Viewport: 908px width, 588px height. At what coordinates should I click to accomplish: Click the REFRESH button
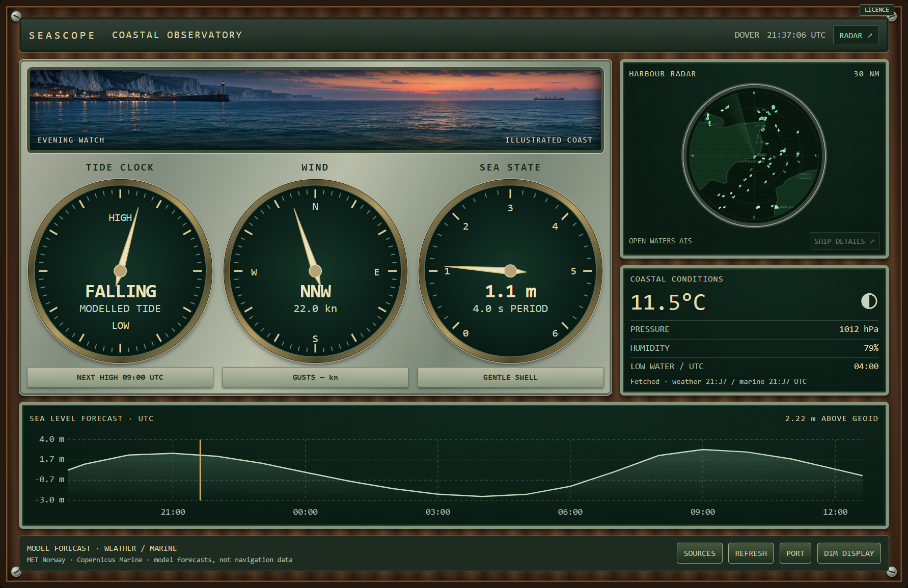pyautogui.click(x=751, y=553)
